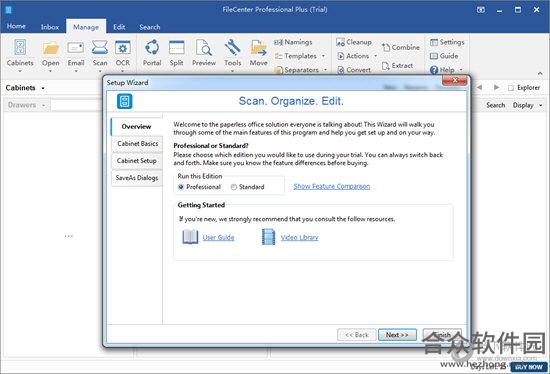Expand the Templates dropdown arrow
The width and height of the screenshot is (550, 374).
pyautogui.click(x=323, y=56)
